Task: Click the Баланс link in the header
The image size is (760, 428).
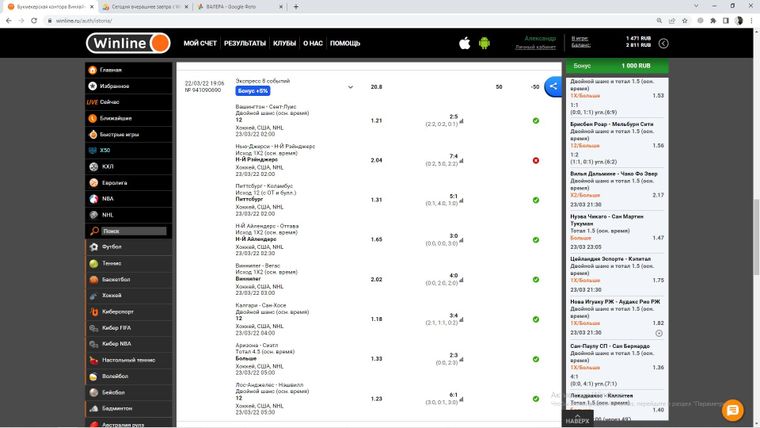Action: coord(581,45)
